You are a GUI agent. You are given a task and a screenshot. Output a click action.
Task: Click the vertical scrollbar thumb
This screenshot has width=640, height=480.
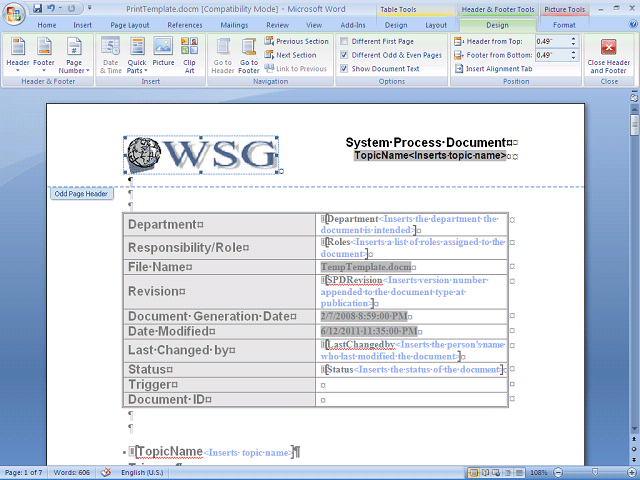[x=634, y=125]
